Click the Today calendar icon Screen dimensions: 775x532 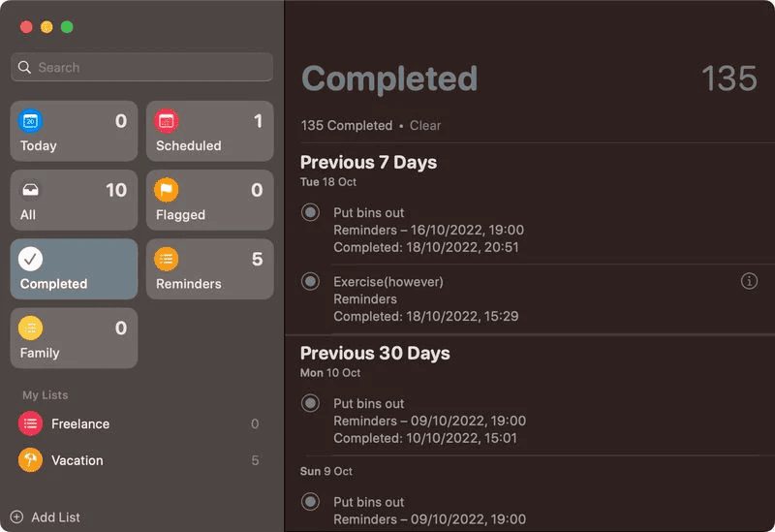point(31,121)
